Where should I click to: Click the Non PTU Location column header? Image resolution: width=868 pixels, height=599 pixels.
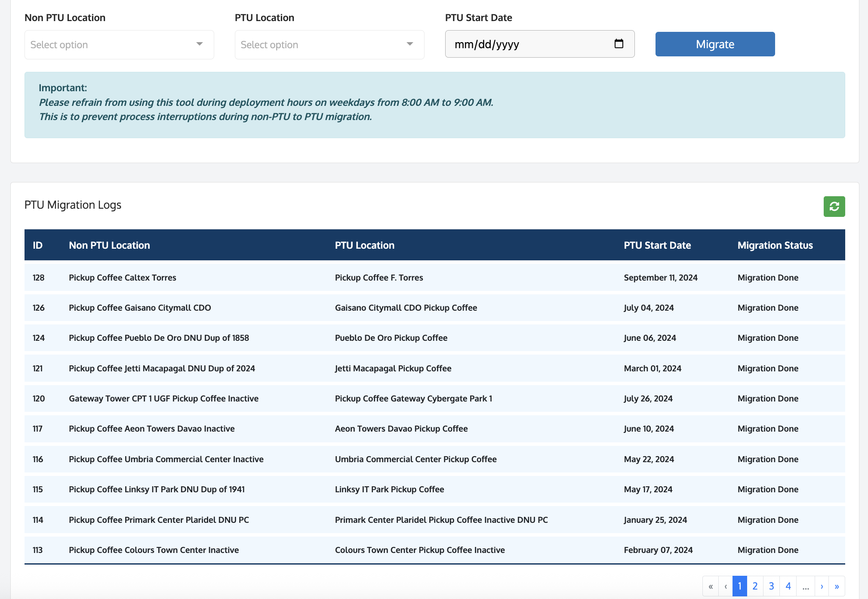point(109,245)
